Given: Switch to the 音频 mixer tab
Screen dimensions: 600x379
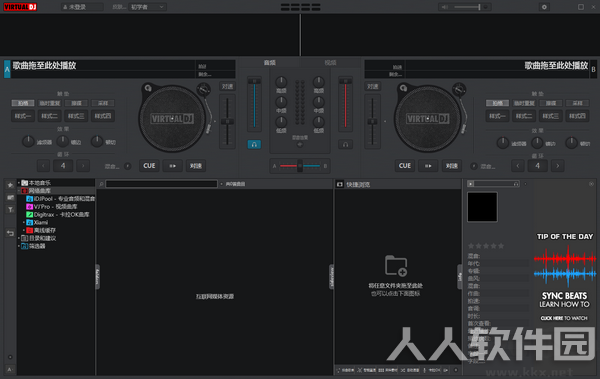Looking at the screenshot, I should coord(269,62).
